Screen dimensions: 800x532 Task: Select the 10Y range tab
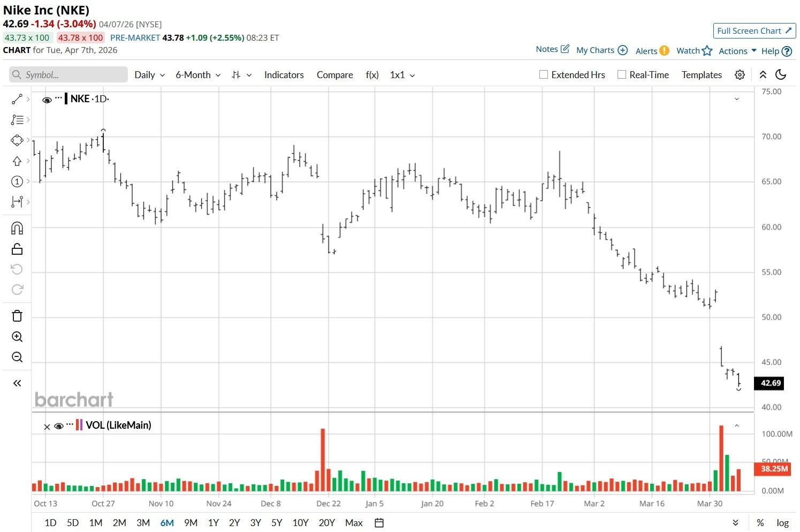pos(300,523)
